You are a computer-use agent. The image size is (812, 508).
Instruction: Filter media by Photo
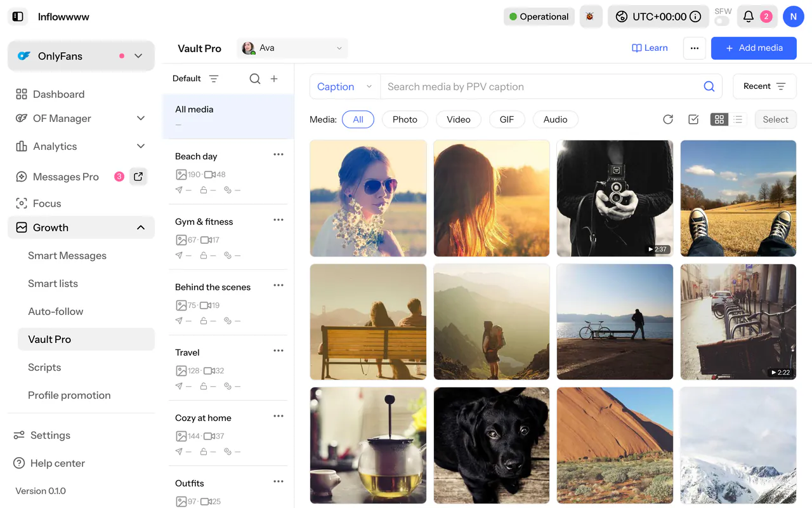click(x=405, y=119)
